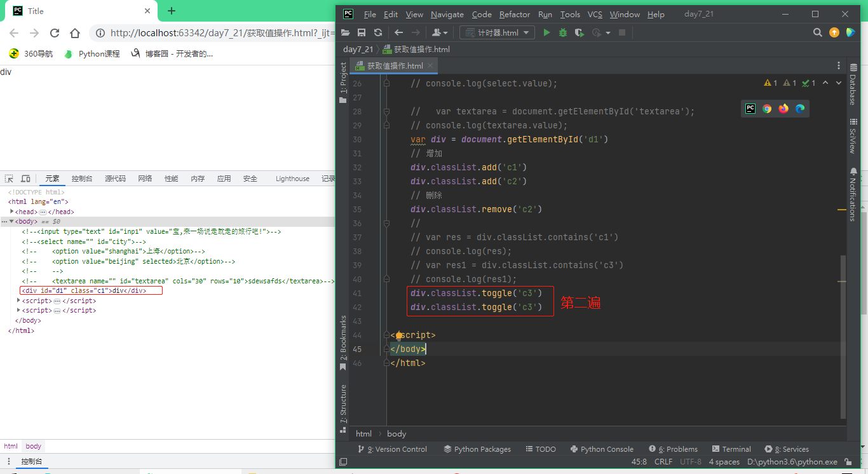This screenshot has width=868, height=474.
Task: Toggle the 2: Bookmarks tool window
Action: coord(343,343)
